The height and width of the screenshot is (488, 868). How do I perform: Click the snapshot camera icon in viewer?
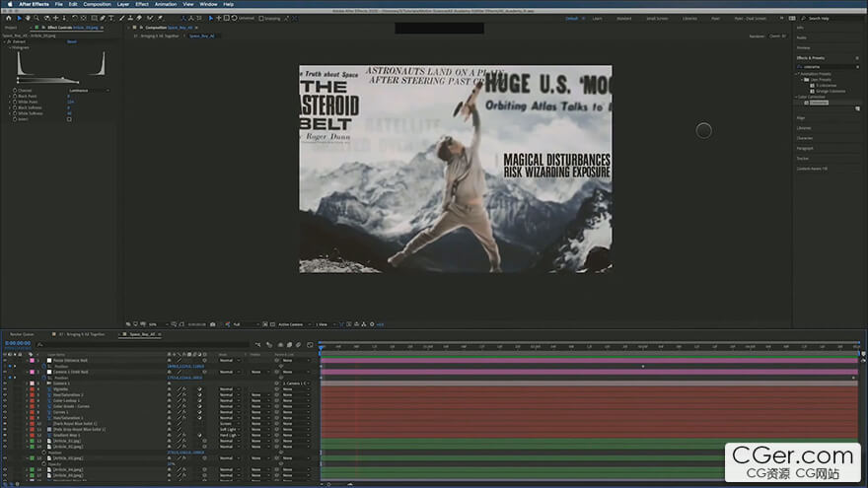(213, 324)
